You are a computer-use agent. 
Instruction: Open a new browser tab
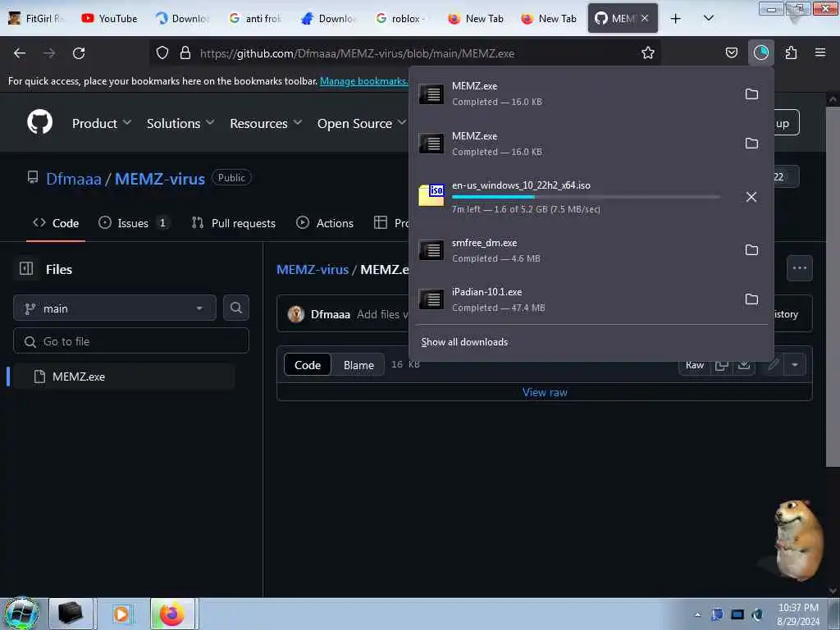click(x=676, y=19)
